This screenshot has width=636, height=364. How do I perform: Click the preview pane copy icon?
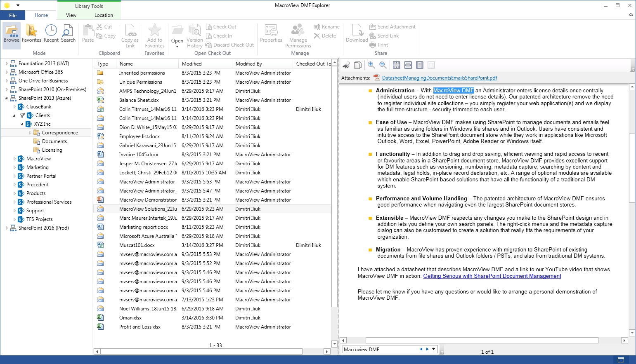[358, 65]
